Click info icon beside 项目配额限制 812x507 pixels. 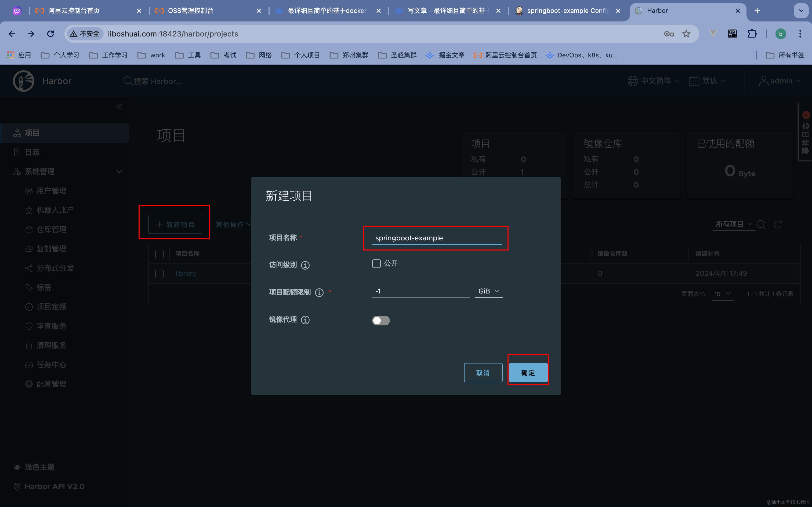pos(319,292)
